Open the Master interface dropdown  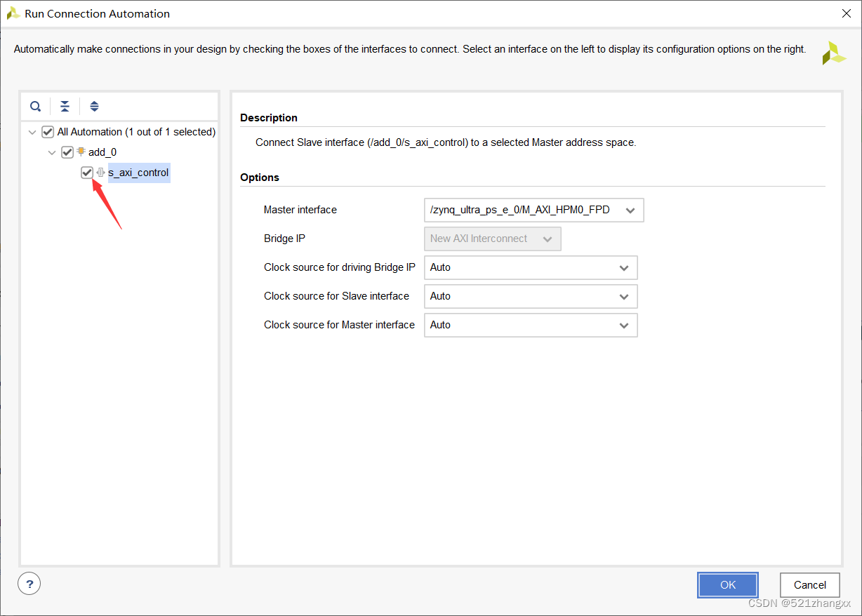click(533, 210)
